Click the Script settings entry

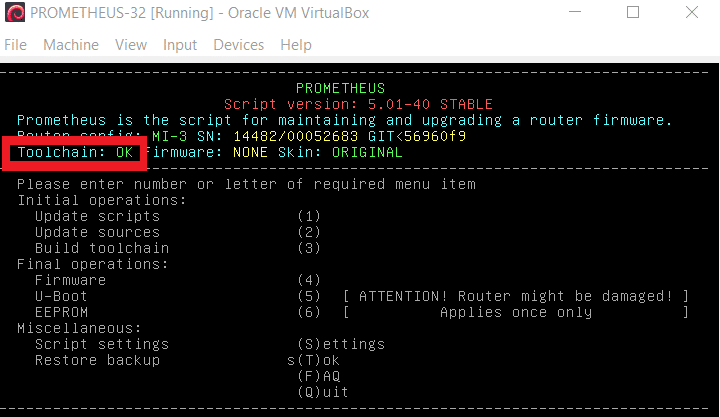tap(102, 344)
